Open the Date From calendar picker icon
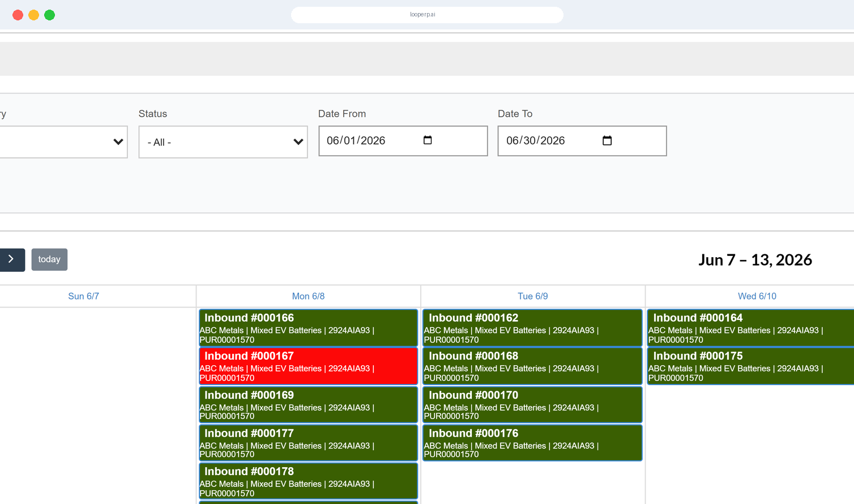This screenshot has width=854, height=504. [x=428, y=140]
